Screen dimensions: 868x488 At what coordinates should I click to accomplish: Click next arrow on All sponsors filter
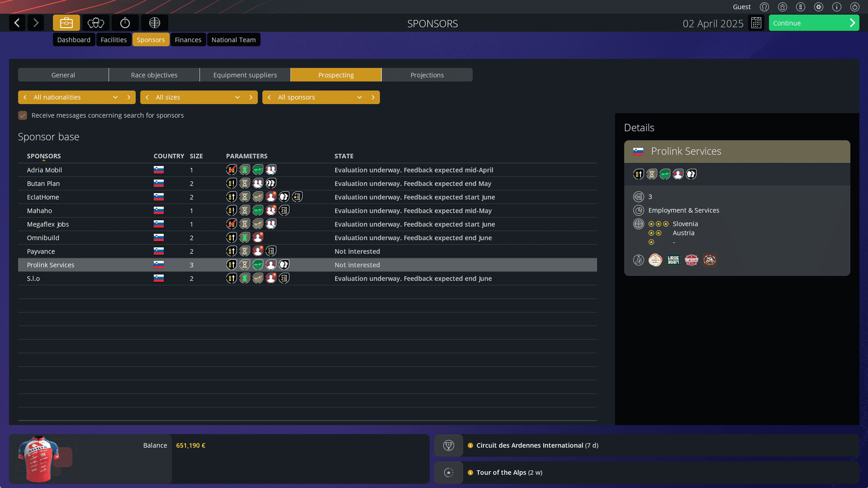[x=373, y=98]
